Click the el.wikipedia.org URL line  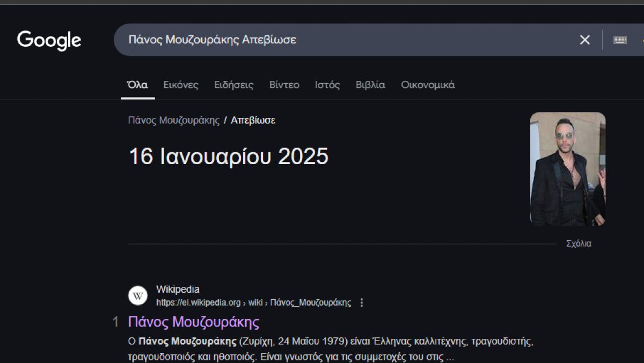coord(253,302)
